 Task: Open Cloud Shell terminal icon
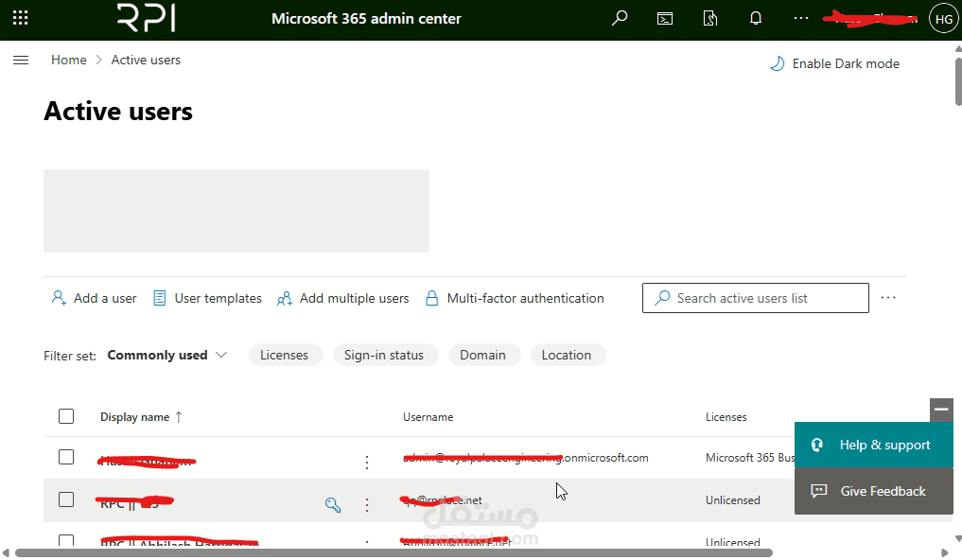pyautogui.click(x=664, y=18)
